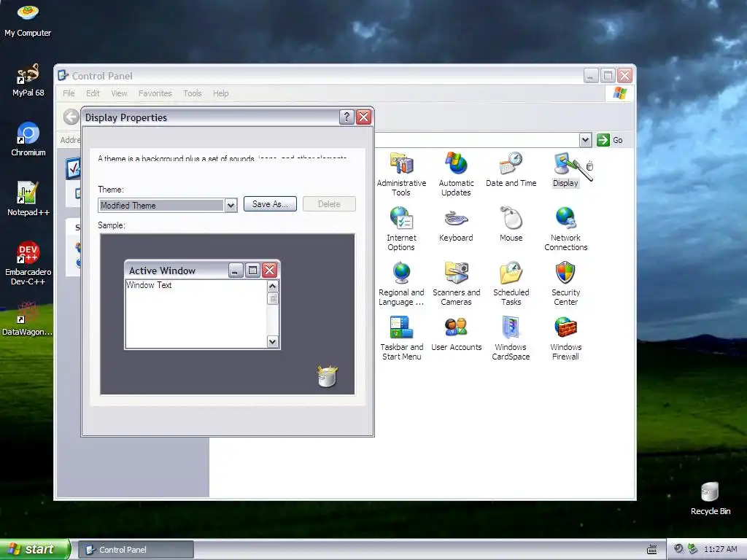
Task: Click Control Panel taskbar button
Action: coord(136,550)
